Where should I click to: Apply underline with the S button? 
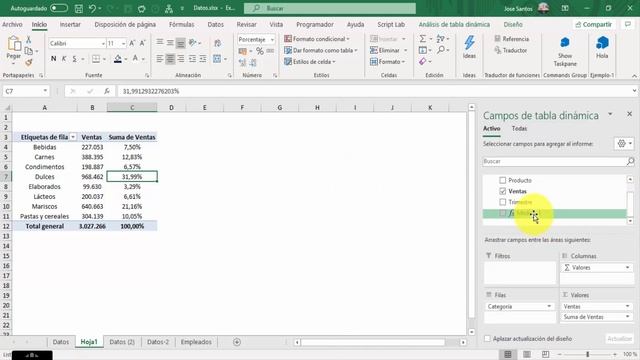click(74, 59)
